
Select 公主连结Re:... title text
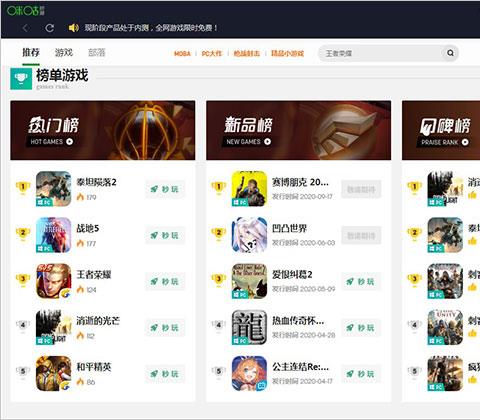pyautogui.click(x=301, y=367)
